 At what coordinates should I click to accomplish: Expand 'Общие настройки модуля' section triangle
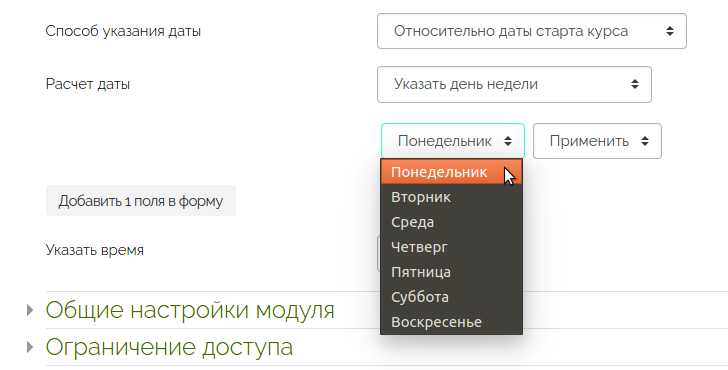[x=30, y=310]
